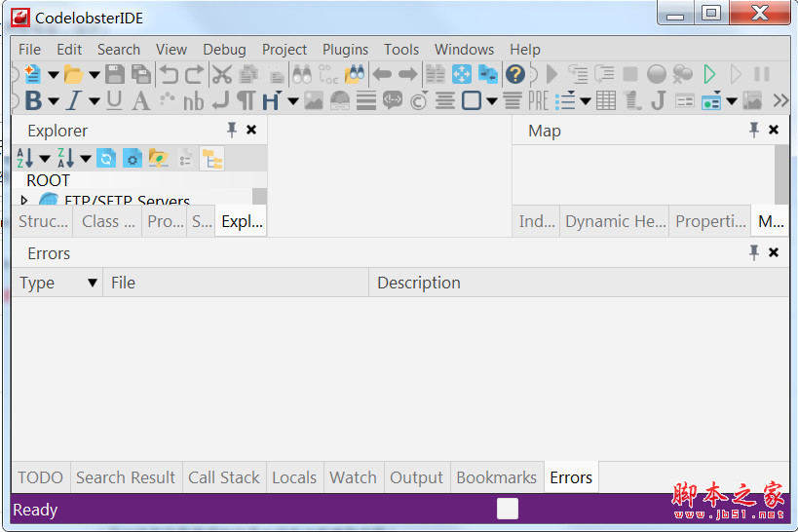Click the font A icon
This screenshot has width=798, height=532.
[x=141, y=100]
